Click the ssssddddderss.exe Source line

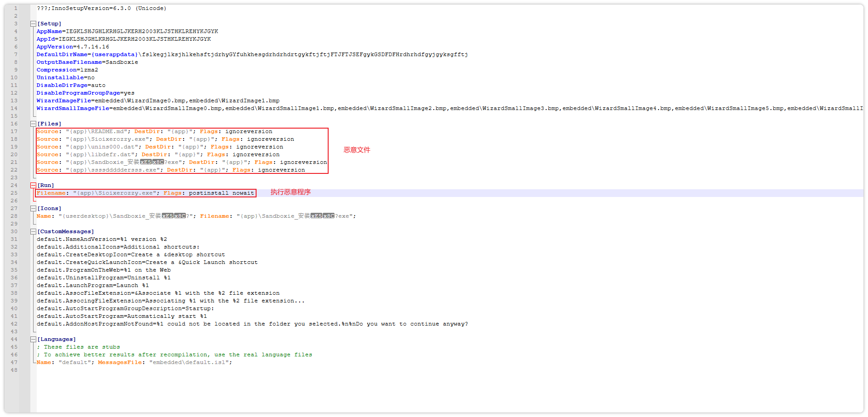[171, 170]
